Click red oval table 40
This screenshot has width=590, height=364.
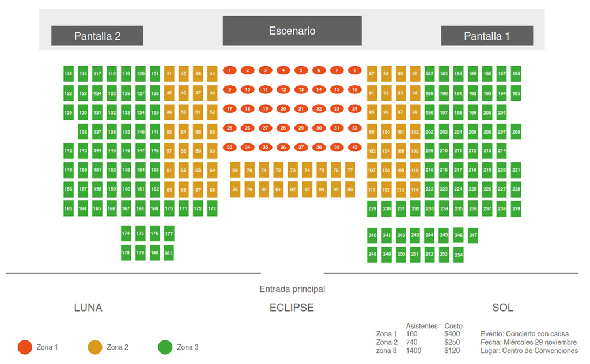tap(355, 147)
